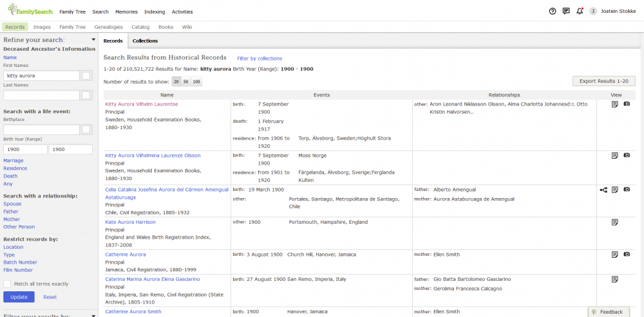
Task: View camera image for Kitty Aurora Vilhelm Laurentse
Action: pos(627,104)
